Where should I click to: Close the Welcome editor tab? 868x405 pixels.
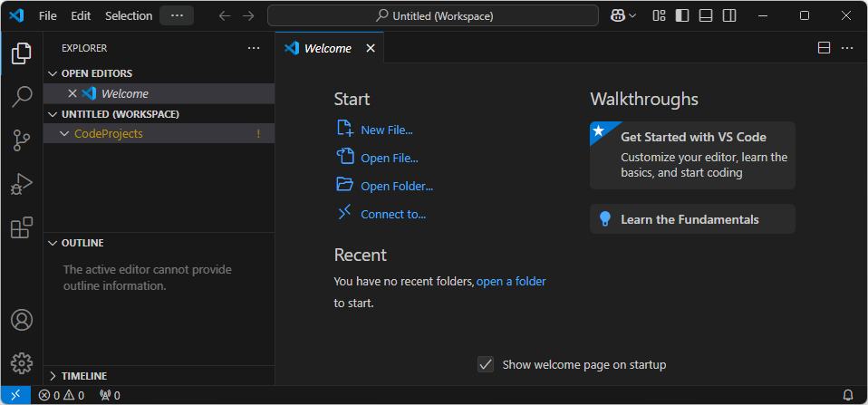pyautogui.click(x=371, y=48)
